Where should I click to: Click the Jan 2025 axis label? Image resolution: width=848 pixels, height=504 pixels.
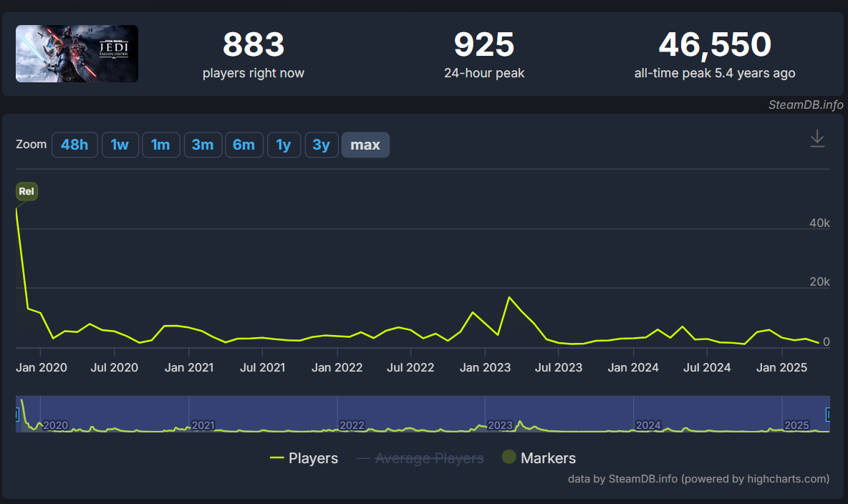(781, 368)
